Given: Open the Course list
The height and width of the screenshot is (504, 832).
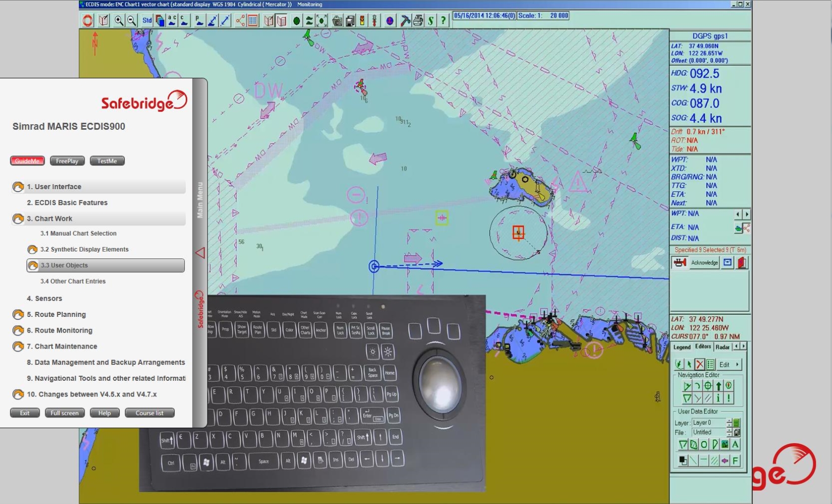Looking at the screenshot, I should coord(150,412).
